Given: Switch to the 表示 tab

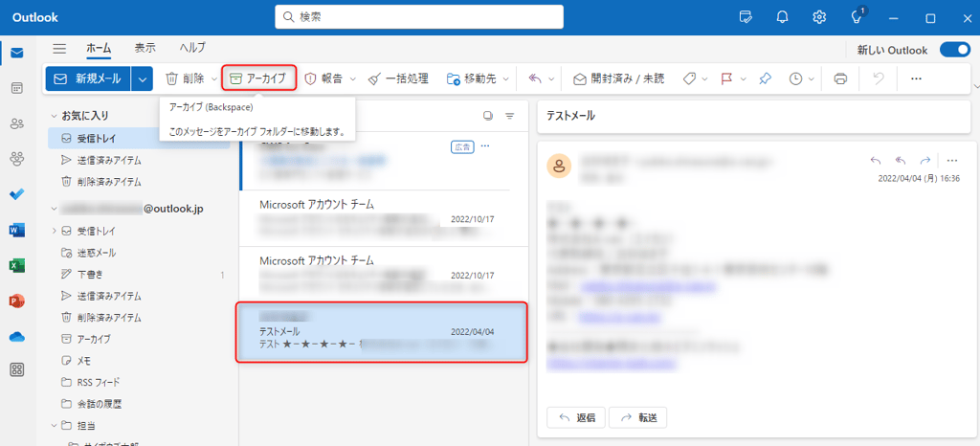Looking at the screenshot, I should (145, 48).
